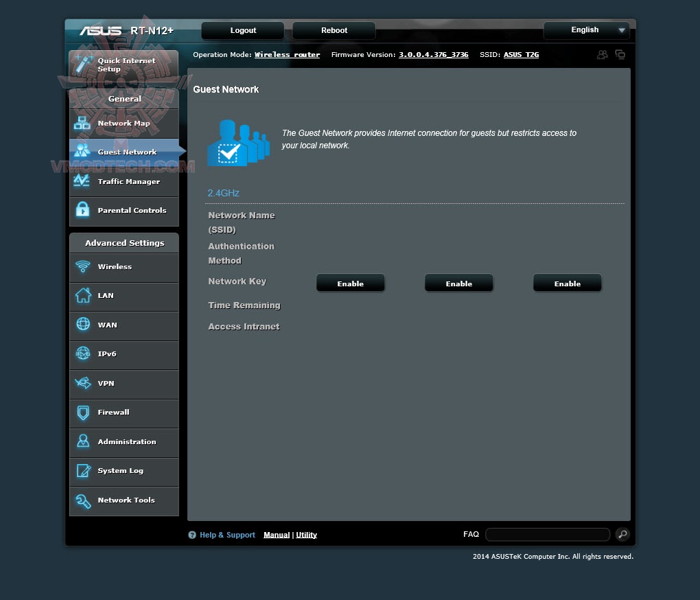
Task: Click the Reboot button
Action: (x=334, y=30)
